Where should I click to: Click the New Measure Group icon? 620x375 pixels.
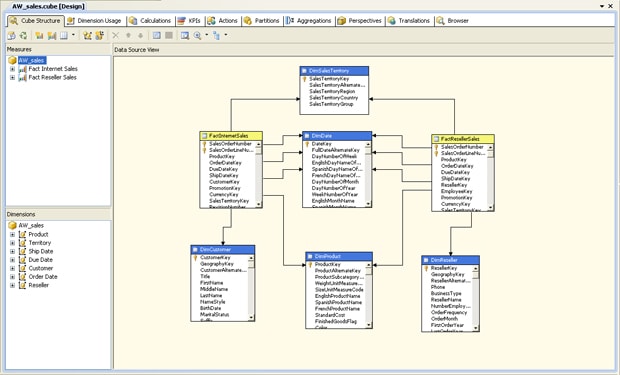(x=51, y=36)
